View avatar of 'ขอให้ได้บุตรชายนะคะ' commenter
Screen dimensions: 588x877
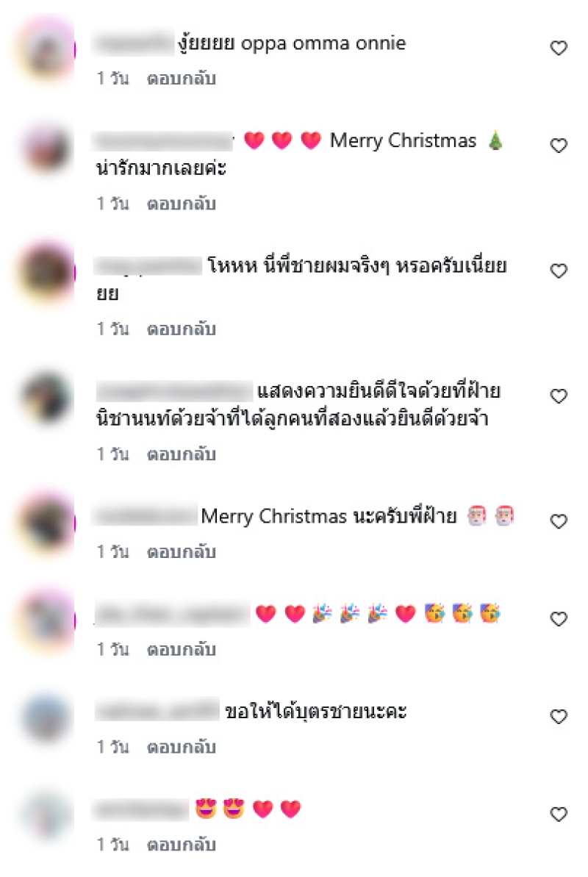pos(47,719)
